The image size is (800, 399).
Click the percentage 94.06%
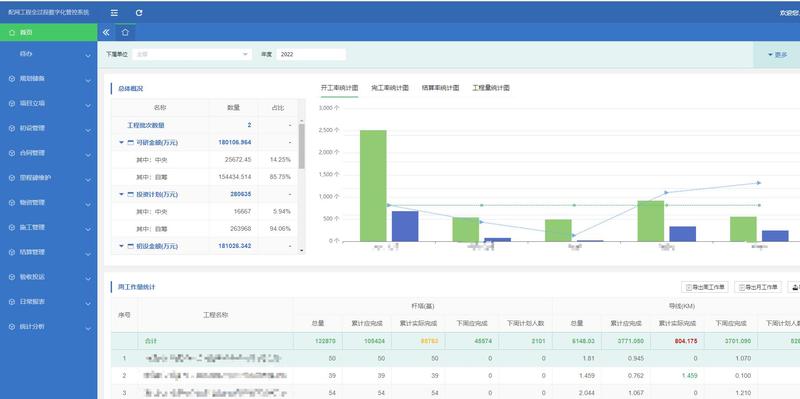281,229
